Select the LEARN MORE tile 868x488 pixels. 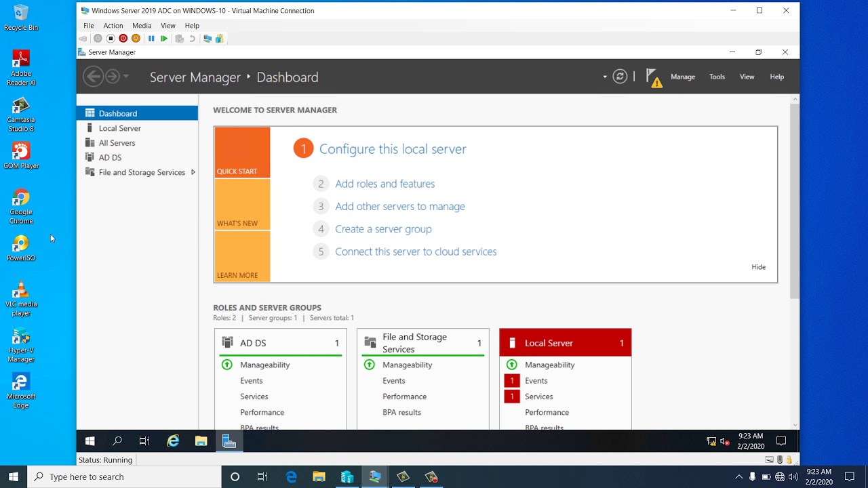(242, 256)
